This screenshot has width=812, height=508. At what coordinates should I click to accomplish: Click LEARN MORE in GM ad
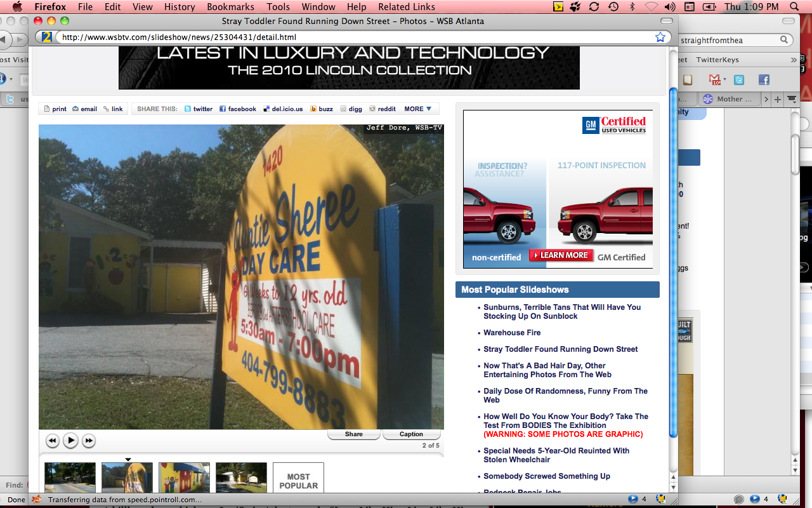point(561,255)
